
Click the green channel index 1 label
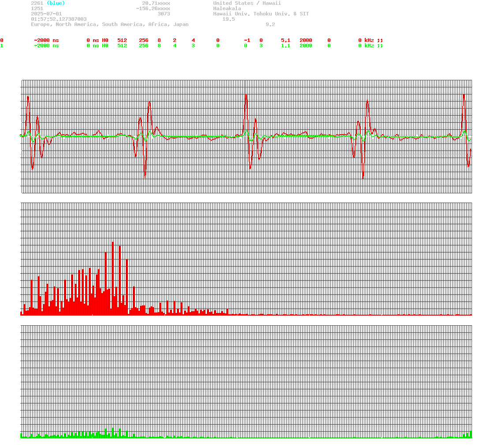click(x=2, y=45)
